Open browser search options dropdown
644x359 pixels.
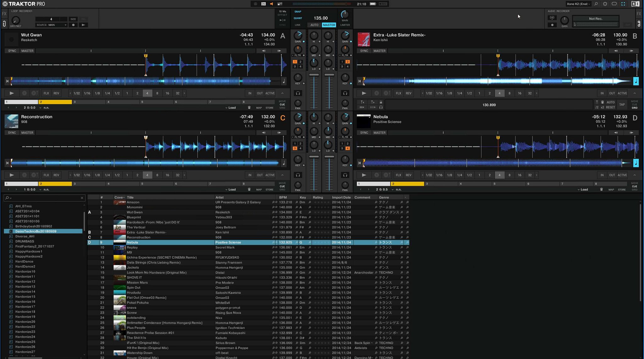(8, 198)
